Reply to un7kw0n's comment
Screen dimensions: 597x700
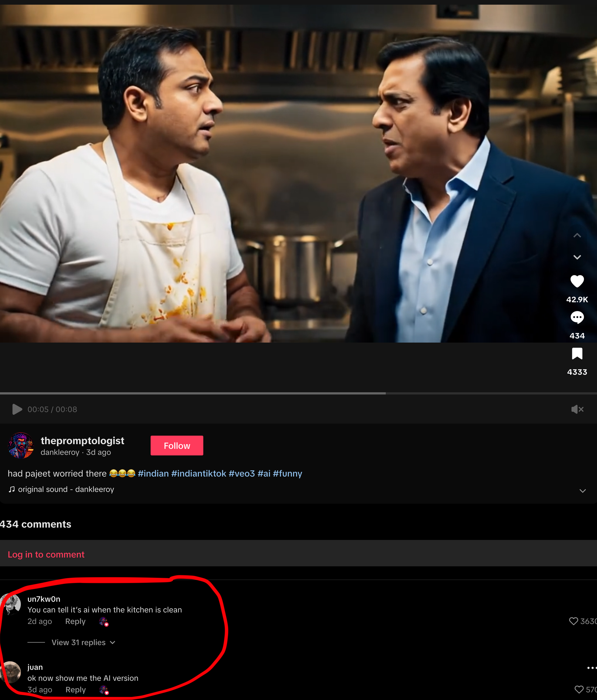[75, 621]
